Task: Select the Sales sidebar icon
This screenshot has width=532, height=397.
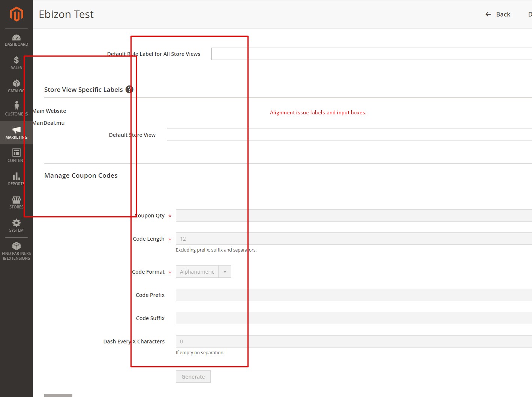Action: [x=16, y=63]
